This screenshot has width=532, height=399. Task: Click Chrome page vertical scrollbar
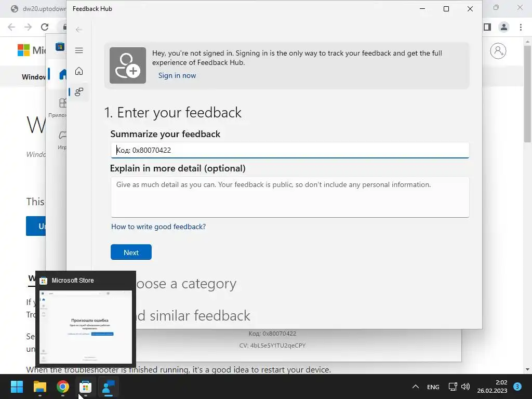(527, 94)
